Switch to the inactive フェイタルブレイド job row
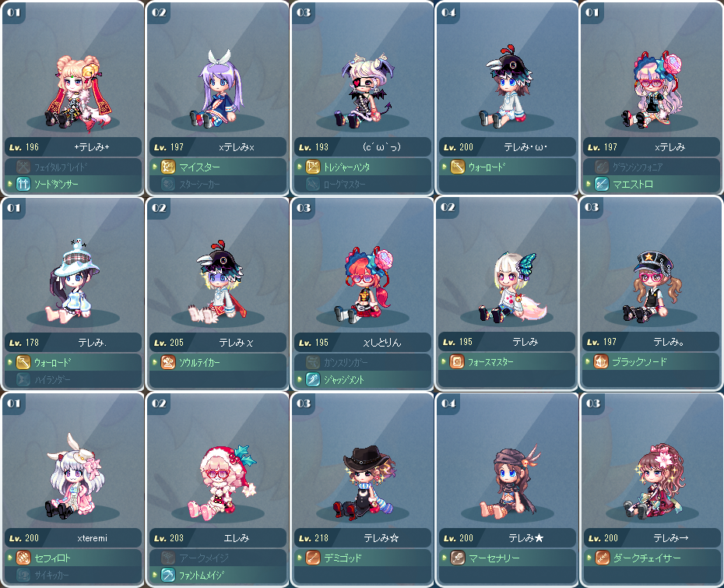This screenshot has height=588, width=724. 74,167
